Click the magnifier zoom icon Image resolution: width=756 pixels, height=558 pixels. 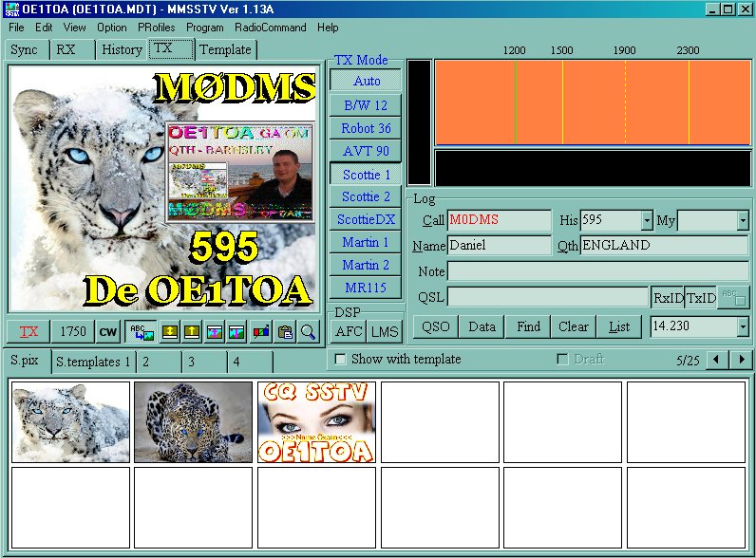pos(309,332)
